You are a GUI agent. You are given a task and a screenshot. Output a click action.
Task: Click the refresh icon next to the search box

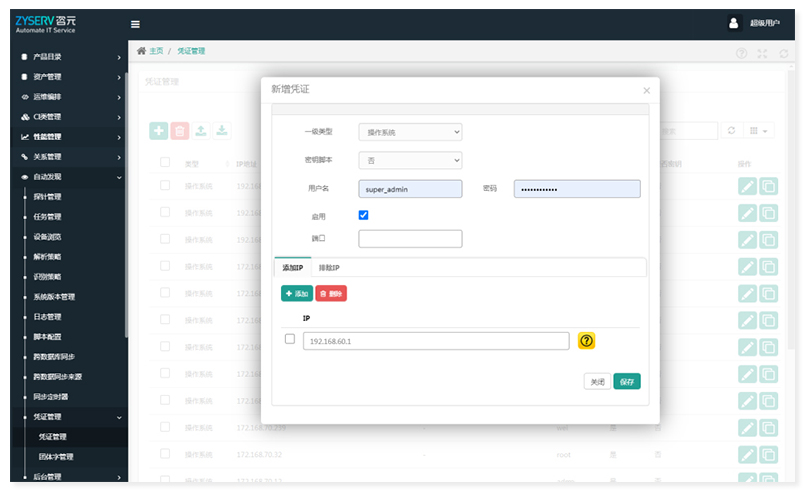pos(732,131)
